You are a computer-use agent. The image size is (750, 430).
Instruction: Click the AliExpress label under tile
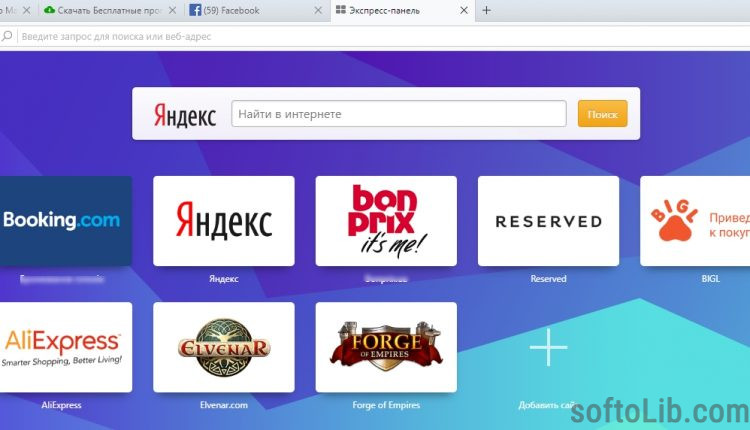coord(61,405)
